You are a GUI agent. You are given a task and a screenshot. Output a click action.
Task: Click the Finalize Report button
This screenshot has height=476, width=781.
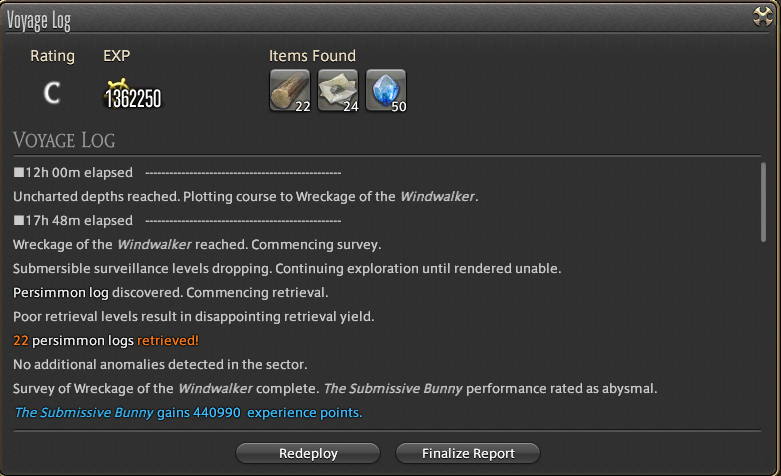468,453
